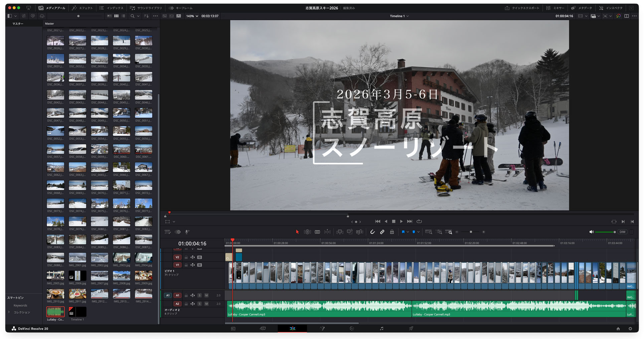Toggle Loop playback icon in transport
The height and width of the screenshot is (339, 644).
419,221
